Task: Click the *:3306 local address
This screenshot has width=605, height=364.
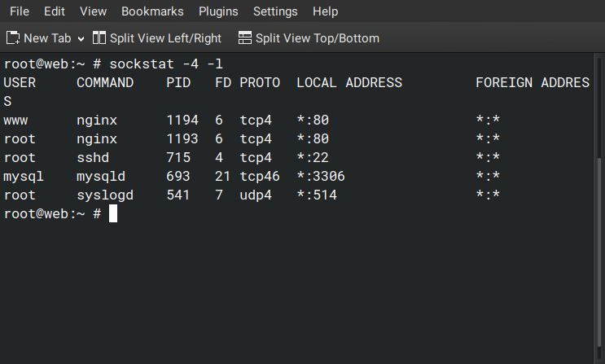Action: [x=321, y=176]
